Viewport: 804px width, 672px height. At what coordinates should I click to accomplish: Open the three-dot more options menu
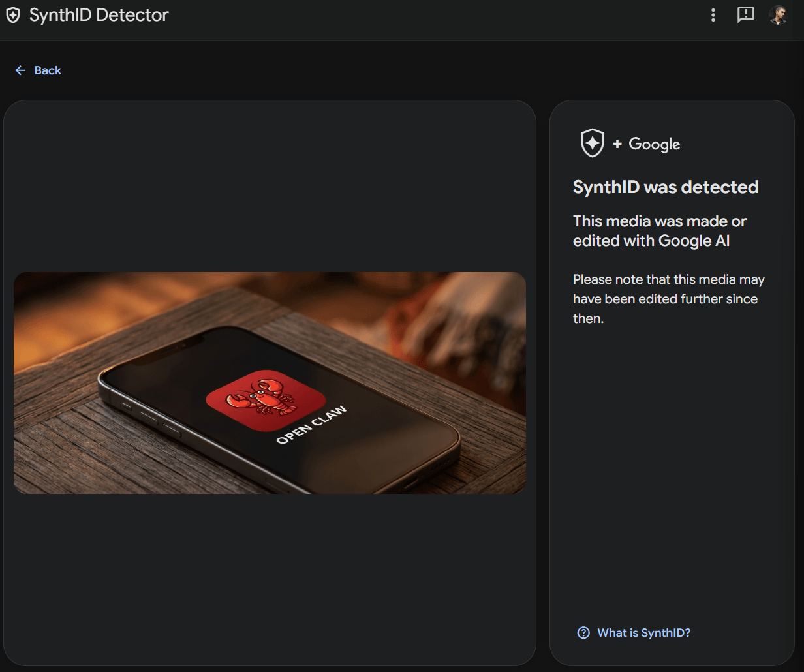713,15
